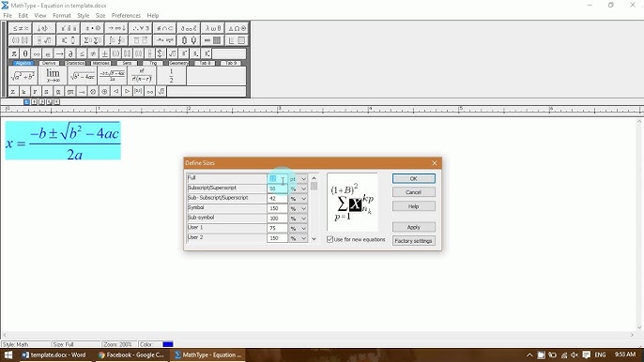
Task: Open the Style menu
Action: tap(84, 16)
